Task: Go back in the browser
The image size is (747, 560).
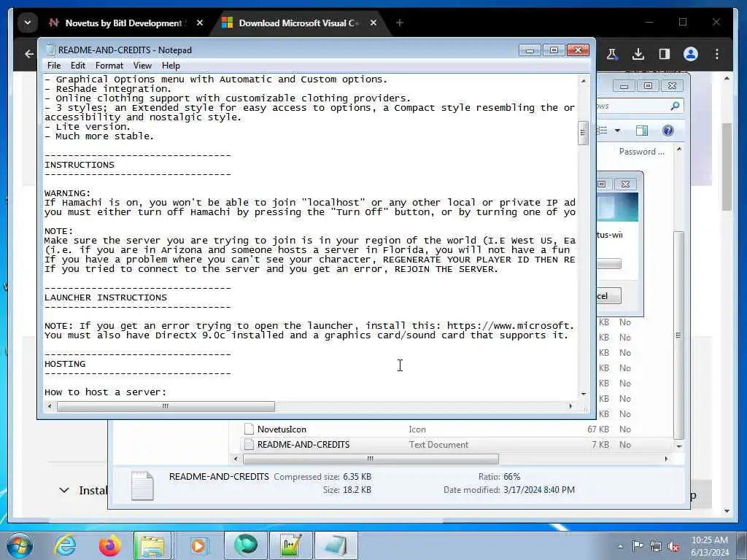Action: (x=29, y=54)
